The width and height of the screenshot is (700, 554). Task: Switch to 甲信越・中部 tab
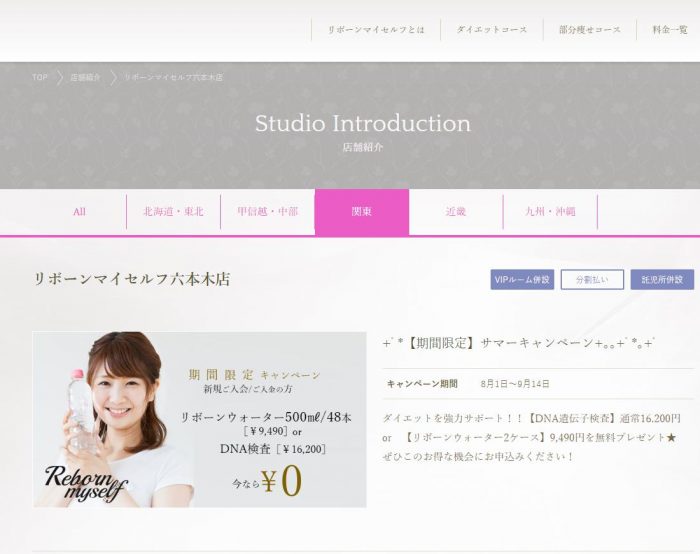coord(267,212)
